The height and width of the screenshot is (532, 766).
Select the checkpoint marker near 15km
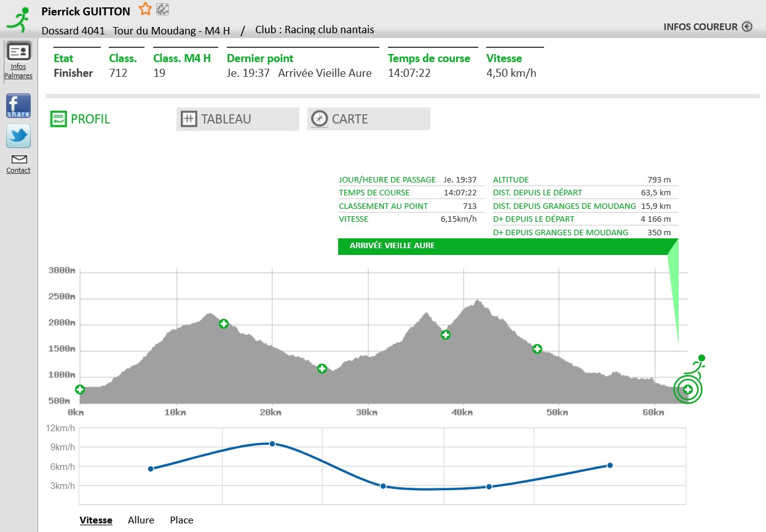point(224,324)
